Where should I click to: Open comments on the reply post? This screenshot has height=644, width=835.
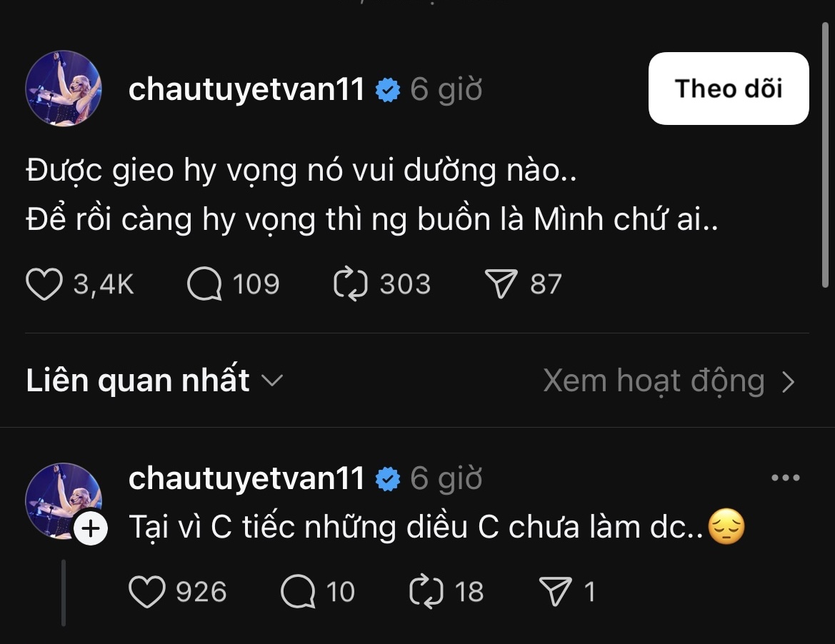pyautogui.click(x=297, y=592)
